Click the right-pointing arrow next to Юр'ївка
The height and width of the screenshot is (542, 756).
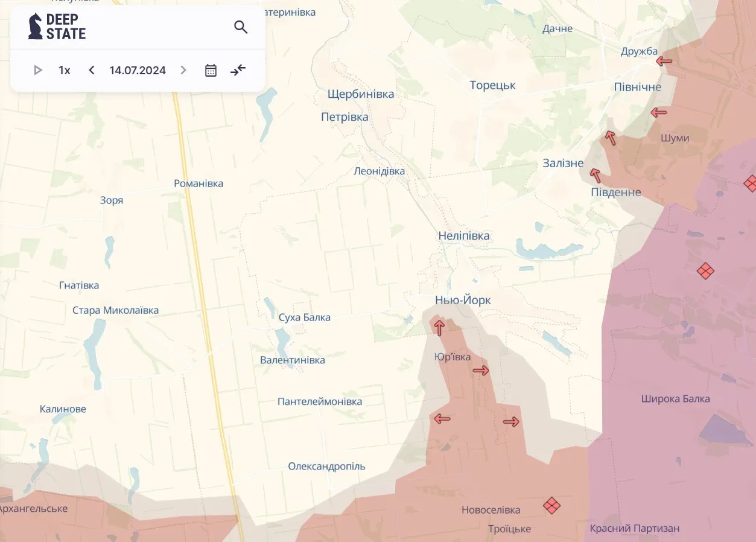[481, 371]
